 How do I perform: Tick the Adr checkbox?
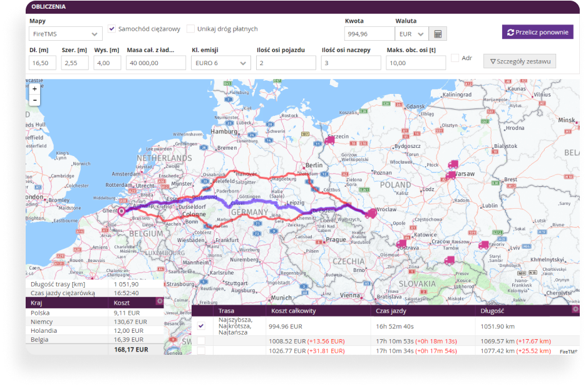455,58
